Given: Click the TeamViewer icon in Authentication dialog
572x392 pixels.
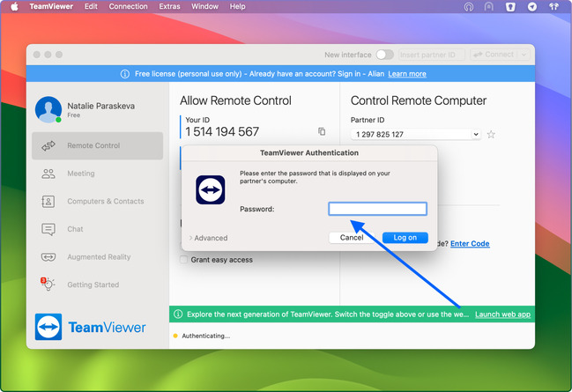Looking at the screenshot, I should point(211,189).
